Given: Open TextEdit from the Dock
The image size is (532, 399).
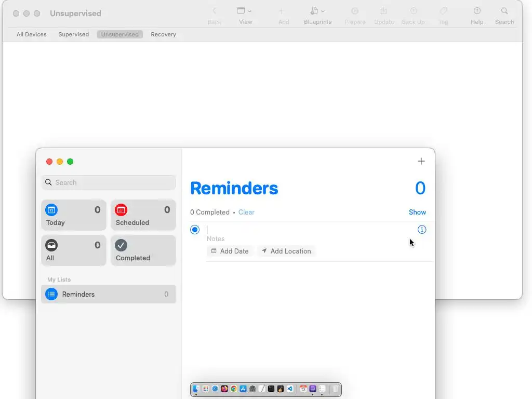Looking at the screenshot, I should pyautogui.click(x=262, y=389).
